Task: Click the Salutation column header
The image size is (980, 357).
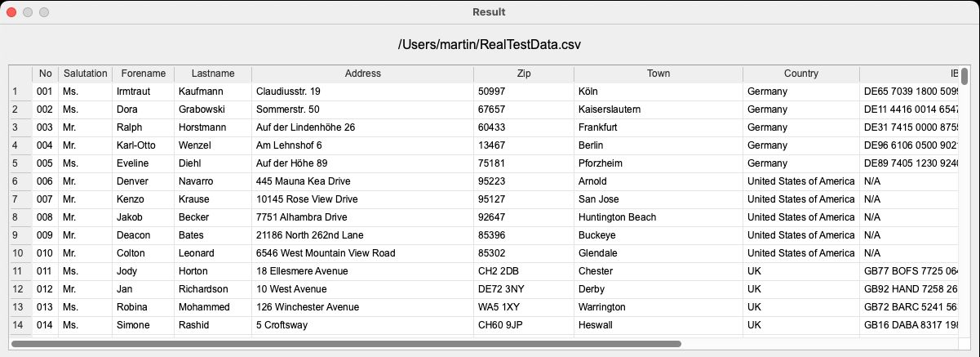Action: (86, 74)
